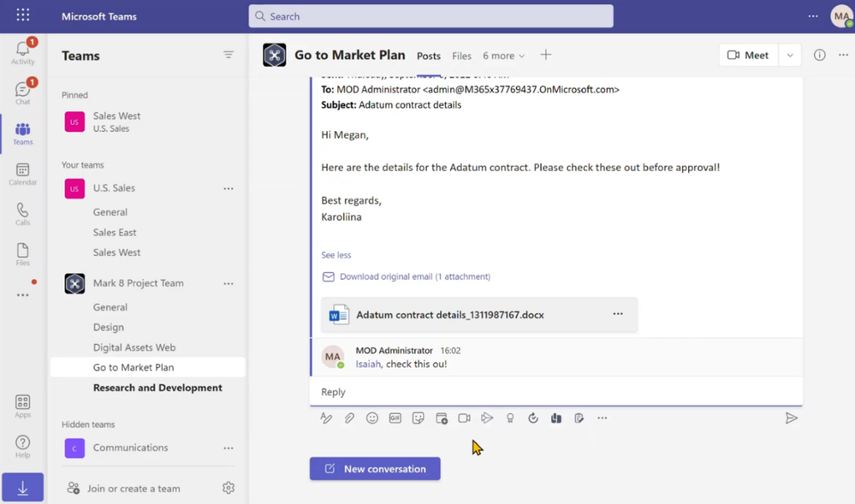
Task: Open more options for Communications team
Action: tap(229, 448)
